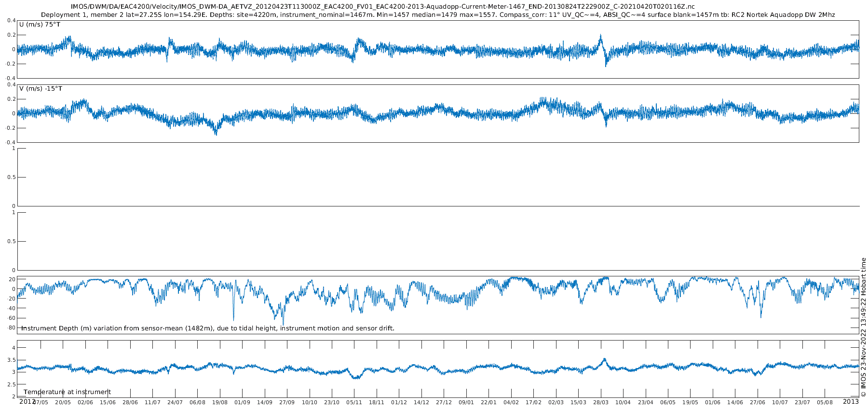Select the 28/03 date tick
This screenshot has width=868, height=410.
pyautogui.click(x=601, y=402)
